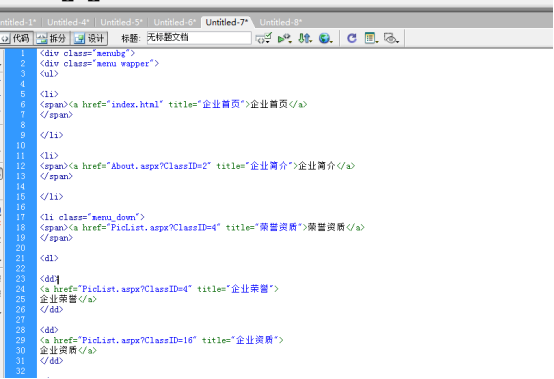Screen dimensions: 554x379
Task: Preview in browser globe icon
Action: [x=324, y=38]
